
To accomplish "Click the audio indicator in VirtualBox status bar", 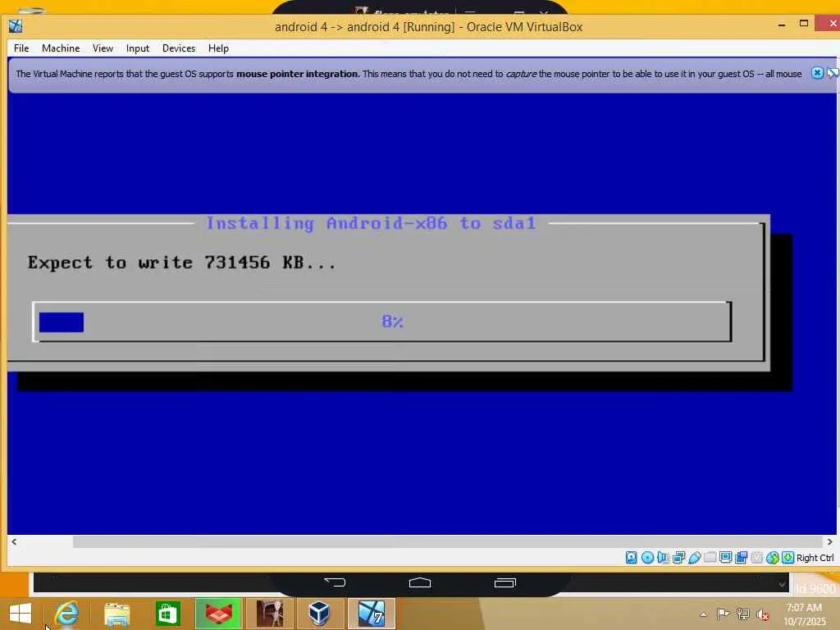I will (x=663, y=558).
